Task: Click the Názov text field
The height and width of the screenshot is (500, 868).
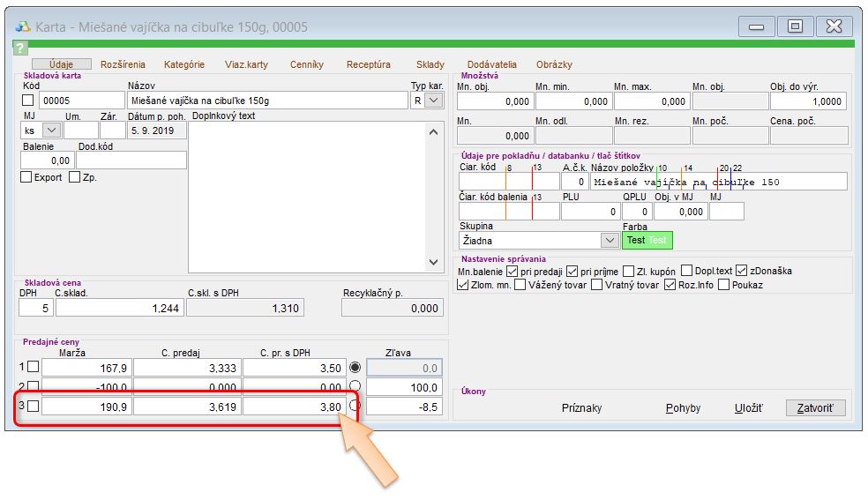Action: (x=268, y=101)
